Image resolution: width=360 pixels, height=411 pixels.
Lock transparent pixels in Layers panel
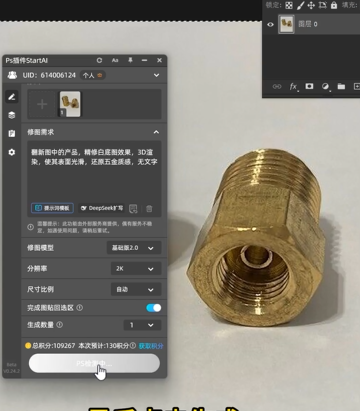pyautogui.click(x=289, y=5)
